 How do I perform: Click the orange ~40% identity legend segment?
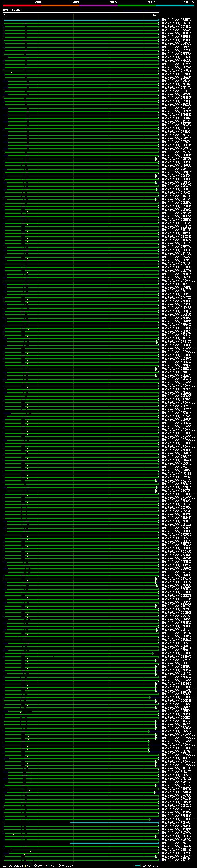[x=60, y=6]
